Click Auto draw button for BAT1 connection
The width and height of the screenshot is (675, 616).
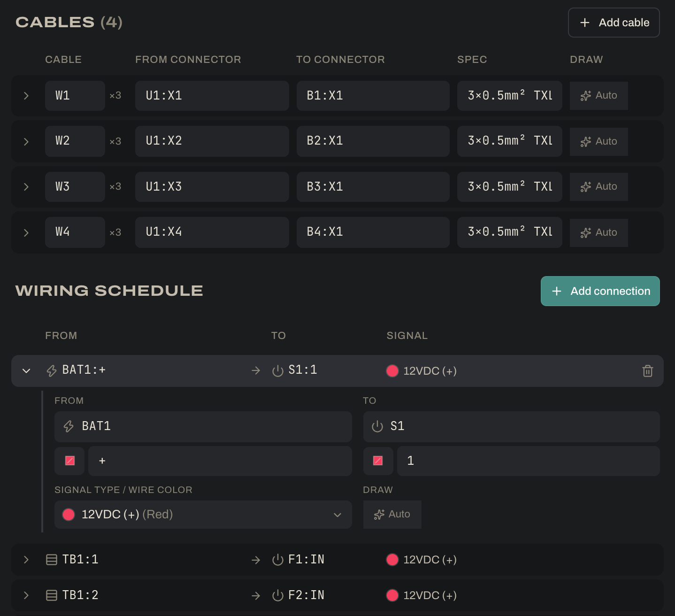click(x=392, y=515)
